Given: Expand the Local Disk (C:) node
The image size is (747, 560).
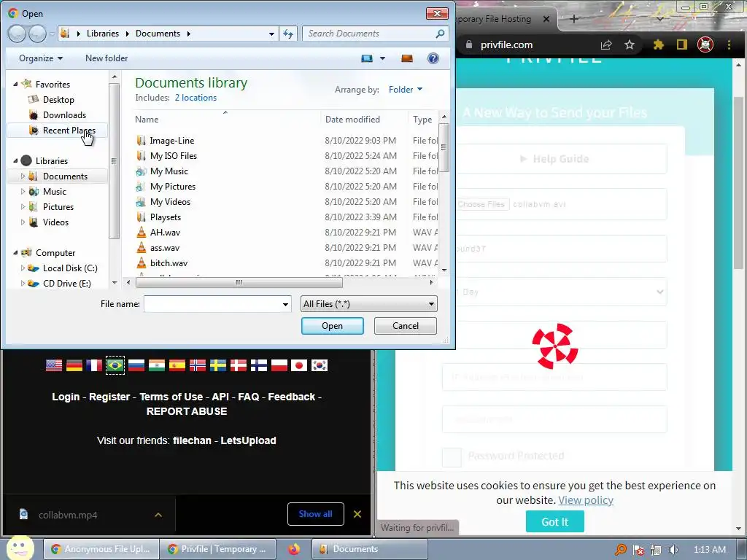Looking at the screenshot, I should pos(23,268).
